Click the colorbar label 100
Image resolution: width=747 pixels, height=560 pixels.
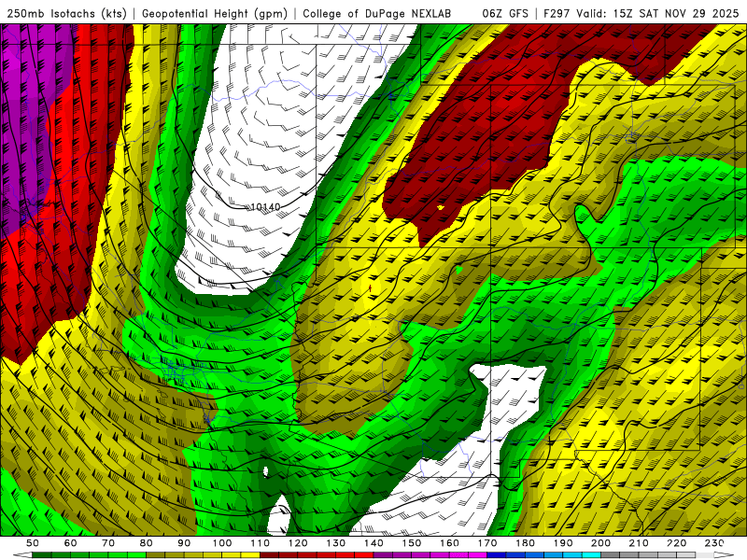222,543
